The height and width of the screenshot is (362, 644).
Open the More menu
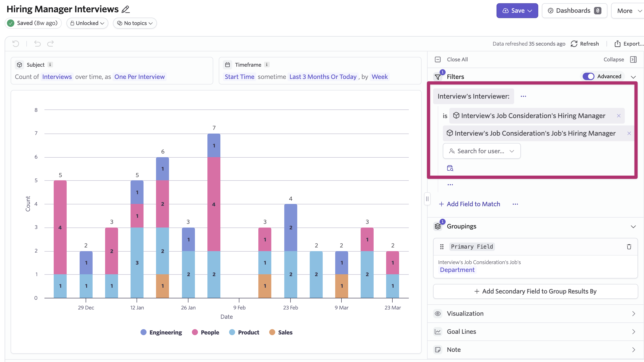(628, 11)
